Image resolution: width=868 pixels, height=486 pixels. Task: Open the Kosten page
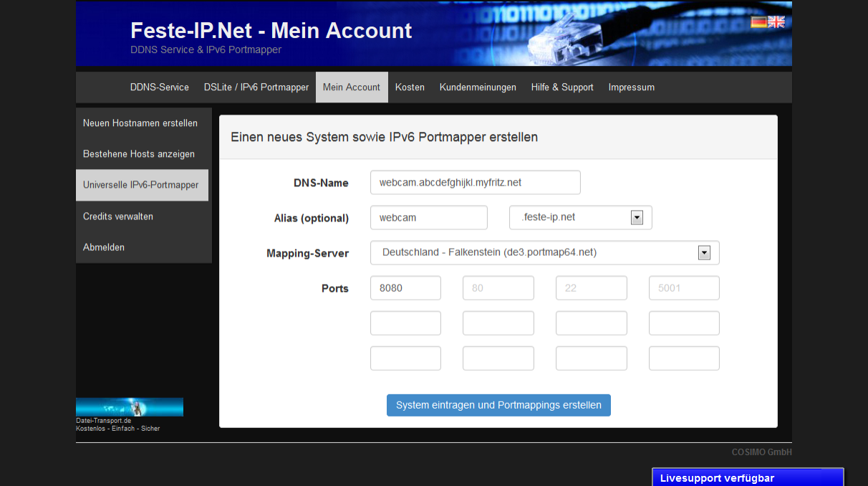(x=410, y=87)
